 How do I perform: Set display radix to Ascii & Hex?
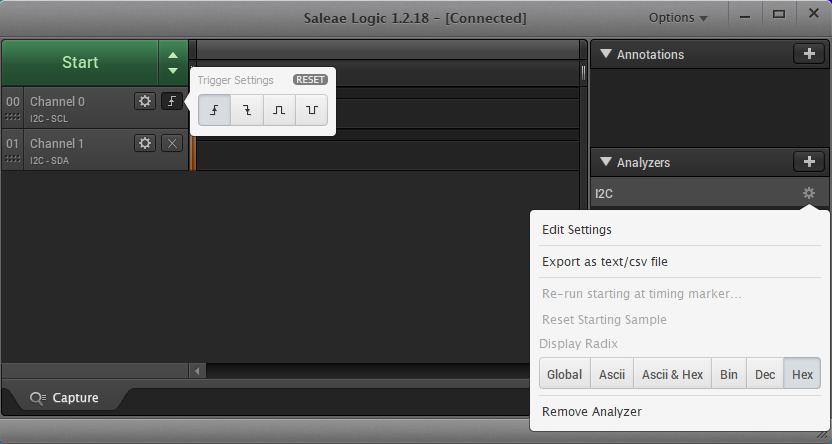pos(672,374)
